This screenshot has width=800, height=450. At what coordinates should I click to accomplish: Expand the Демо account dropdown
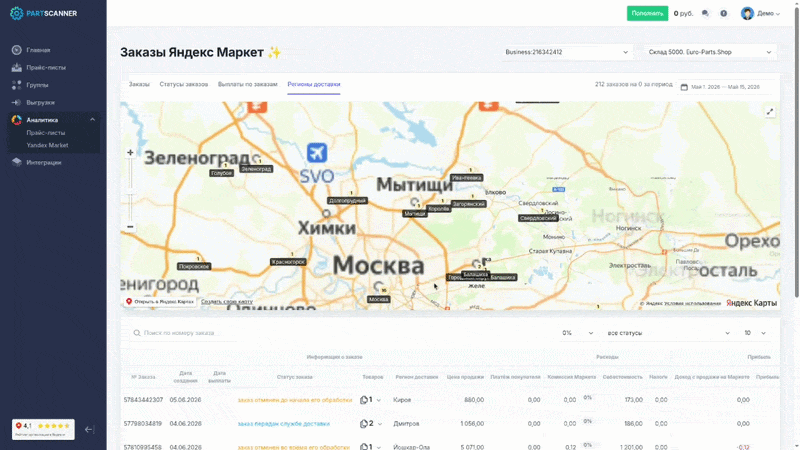(768, 13)
